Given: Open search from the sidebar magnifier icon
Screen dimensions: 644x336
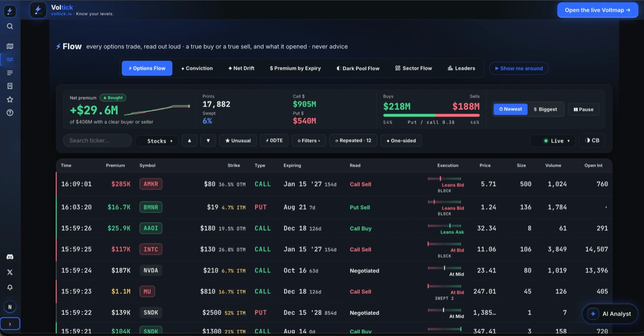Looking at the screenshot, I should pos(10,27).
